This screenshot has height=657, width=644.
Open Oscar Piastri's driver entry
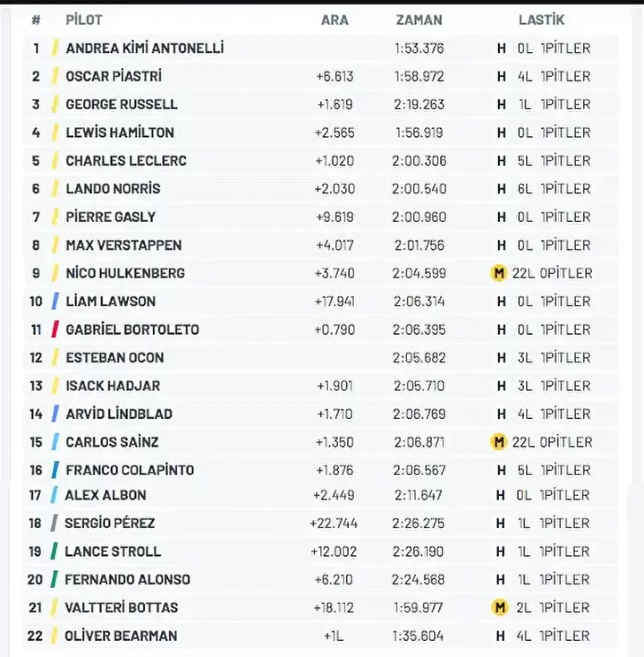click(x=114, y=77)
